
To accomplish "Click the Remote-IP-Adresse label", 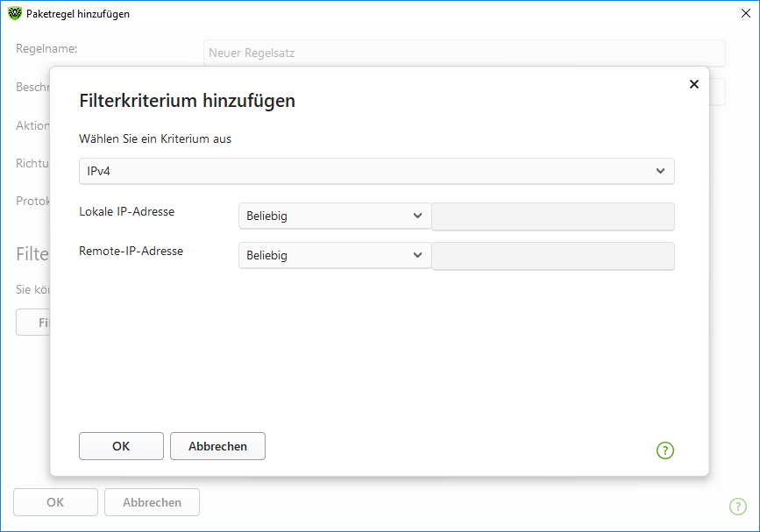I will 131,251.
